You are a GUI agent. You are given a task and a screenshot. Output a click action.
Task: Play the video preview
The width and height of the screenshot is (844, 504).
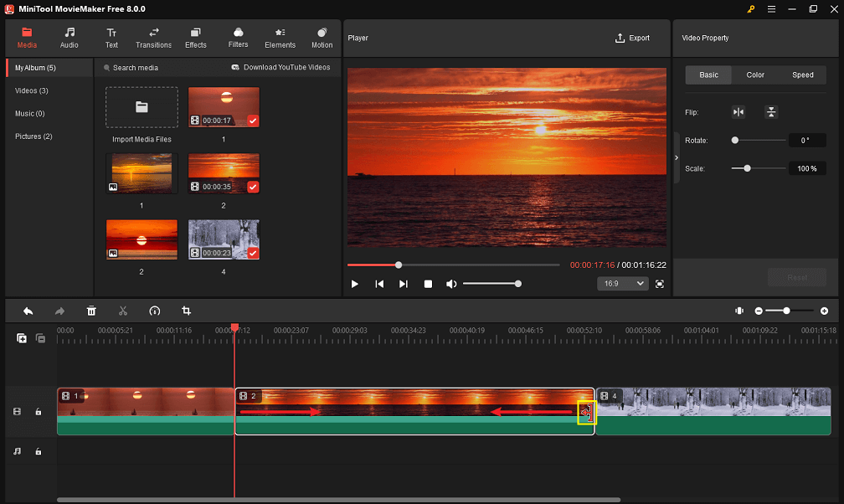coord(355,284)
